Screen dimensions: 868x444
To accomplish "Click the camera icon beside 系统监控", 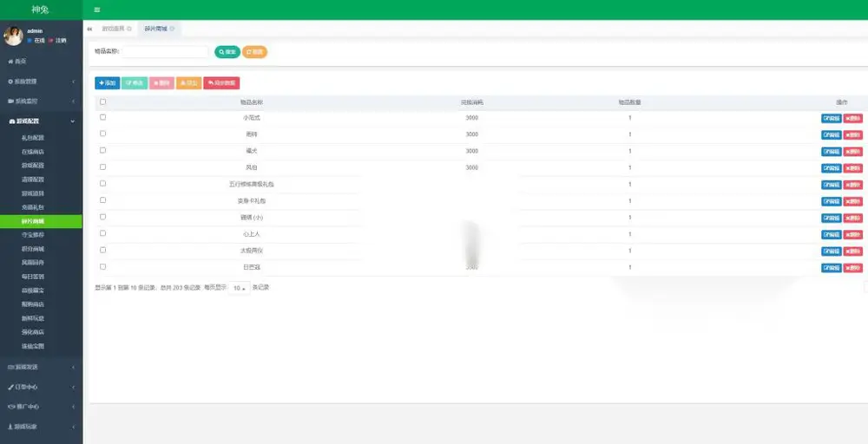I will coord(10,101).
